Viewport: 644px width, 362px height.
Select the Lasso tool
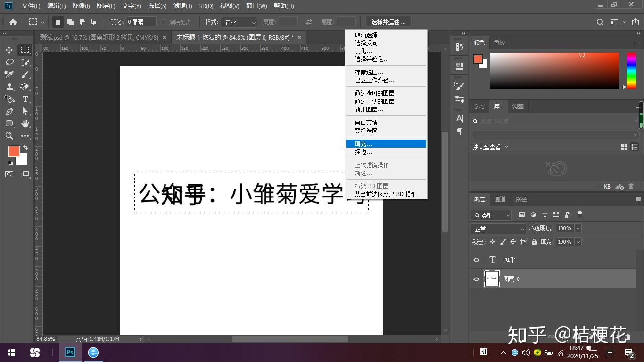[9, 62]
